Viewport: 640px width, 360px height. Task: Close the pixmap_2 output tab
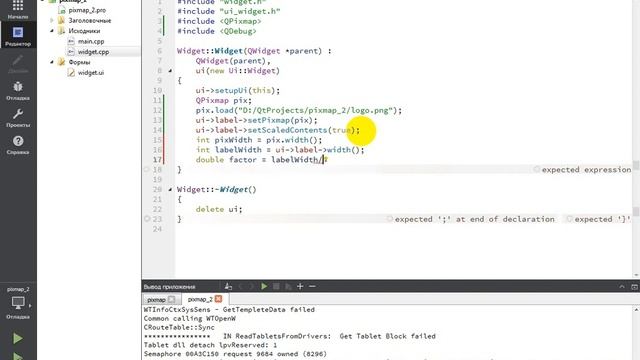[x=218, y=299]
